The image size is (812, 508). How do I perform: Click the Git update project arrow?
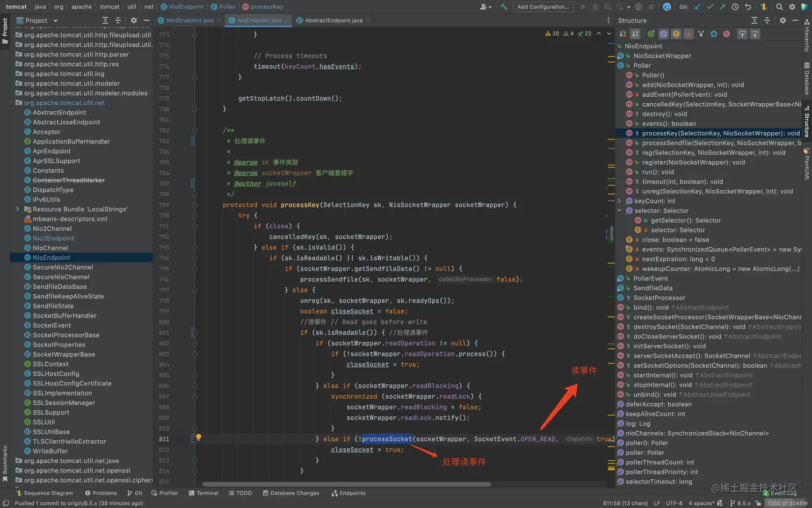click(x=698, y=7)
